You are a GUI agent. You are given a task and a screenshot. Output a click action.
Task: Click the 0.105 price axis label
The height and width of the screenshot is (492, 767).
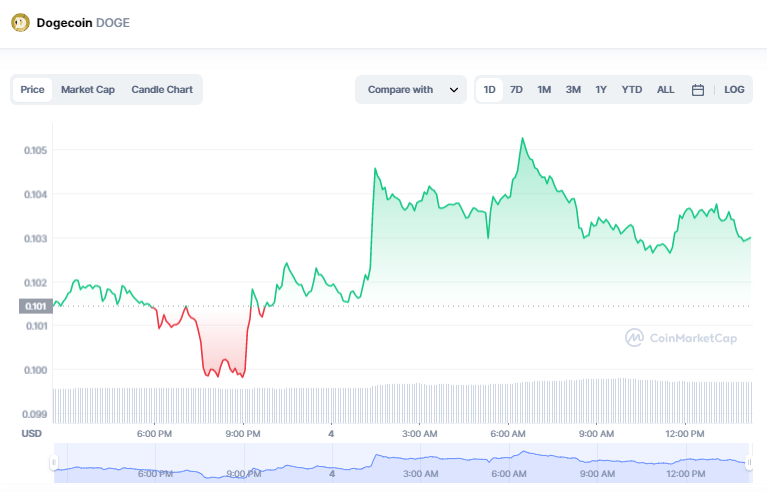click(36, 150)
